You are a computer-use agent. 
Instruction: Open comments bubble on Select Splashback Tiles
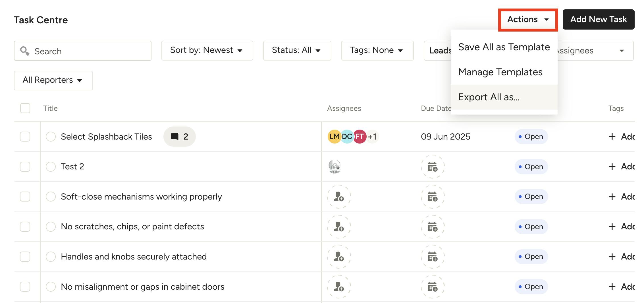(x=179, y=137)
